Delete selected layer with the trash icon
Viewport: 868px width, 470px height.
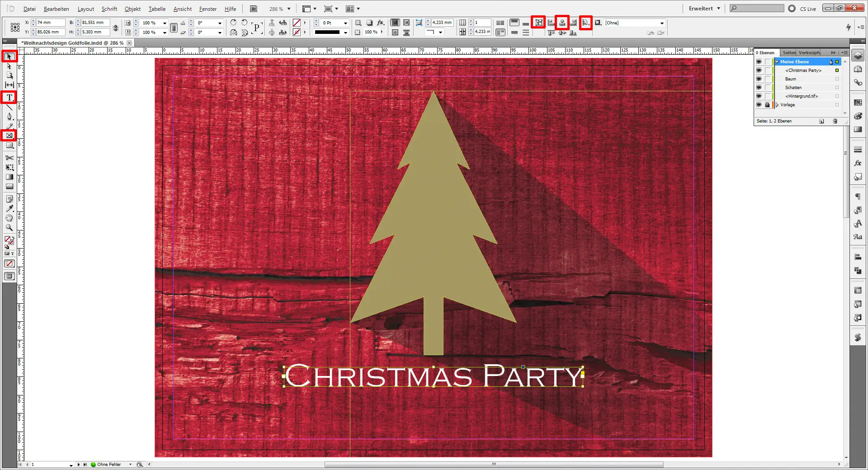835,121
